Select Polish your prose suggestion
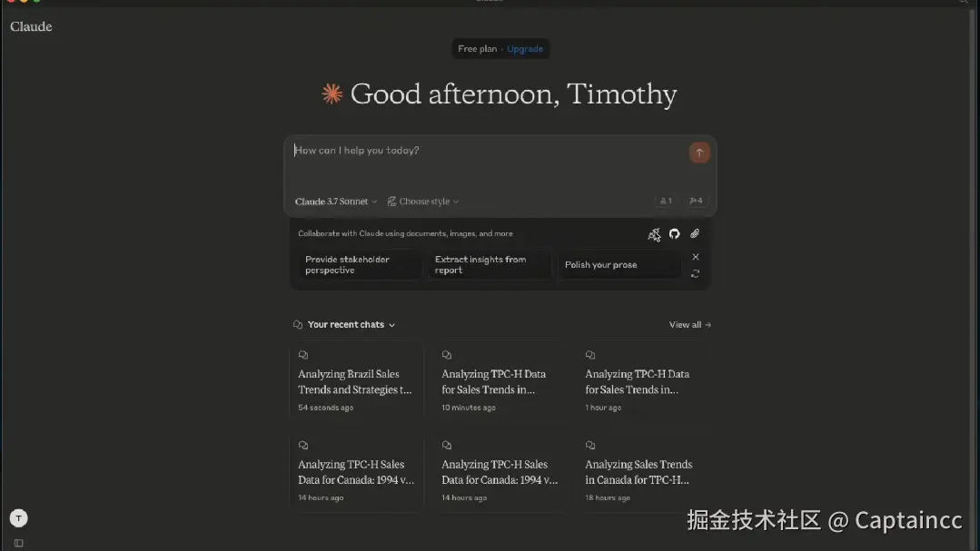Viewport: 980px width, 551px height. (619, 265)
